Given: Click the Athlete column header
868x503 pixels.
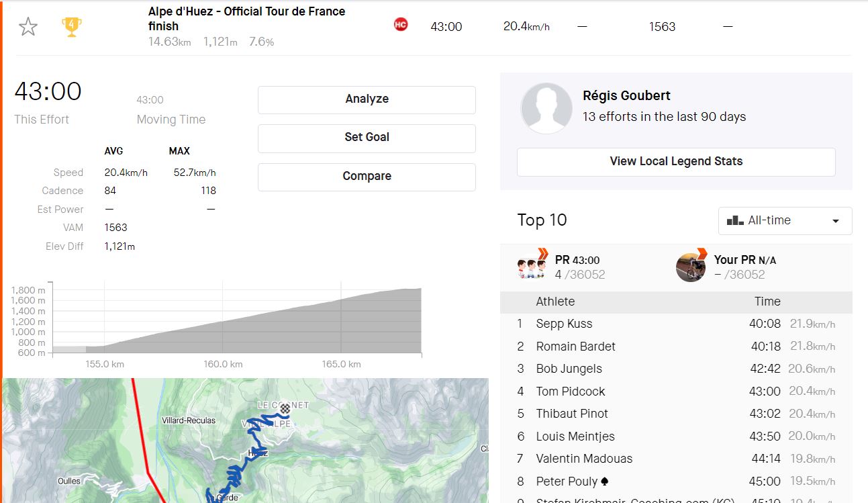Looking at the screenshot, I should tap(555, 302).
